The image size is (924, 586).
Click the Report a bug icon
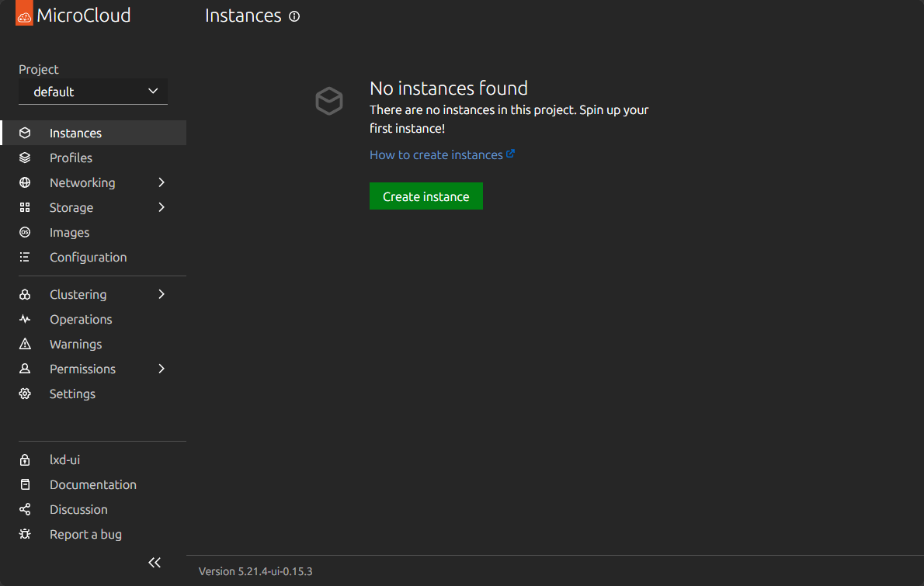point(25,534)
